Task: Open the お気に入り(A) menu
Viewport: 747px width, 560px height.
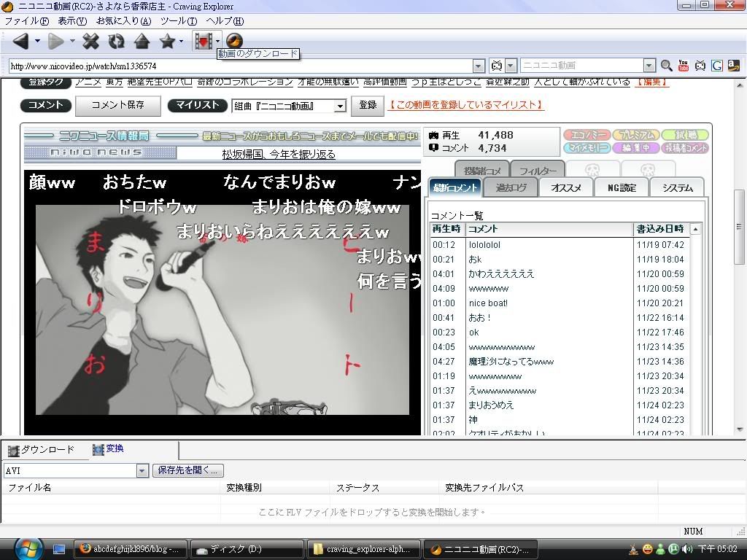Action: pyautogui.click(x=124, y=21)
